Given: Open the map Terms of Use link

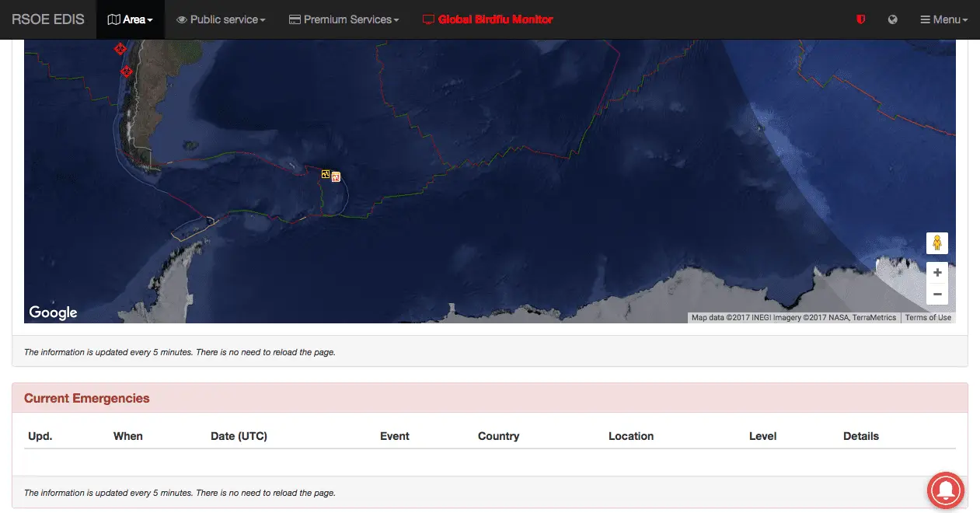Looking at the screenshot, I should pos(928,317).
